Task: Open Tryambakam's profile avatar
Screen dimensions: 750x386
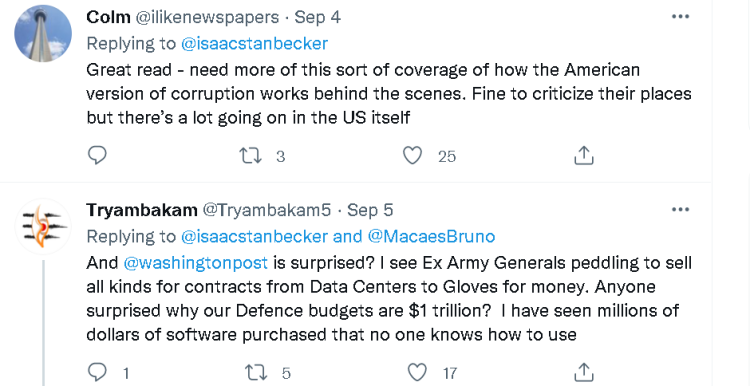Action: [43, 226]
